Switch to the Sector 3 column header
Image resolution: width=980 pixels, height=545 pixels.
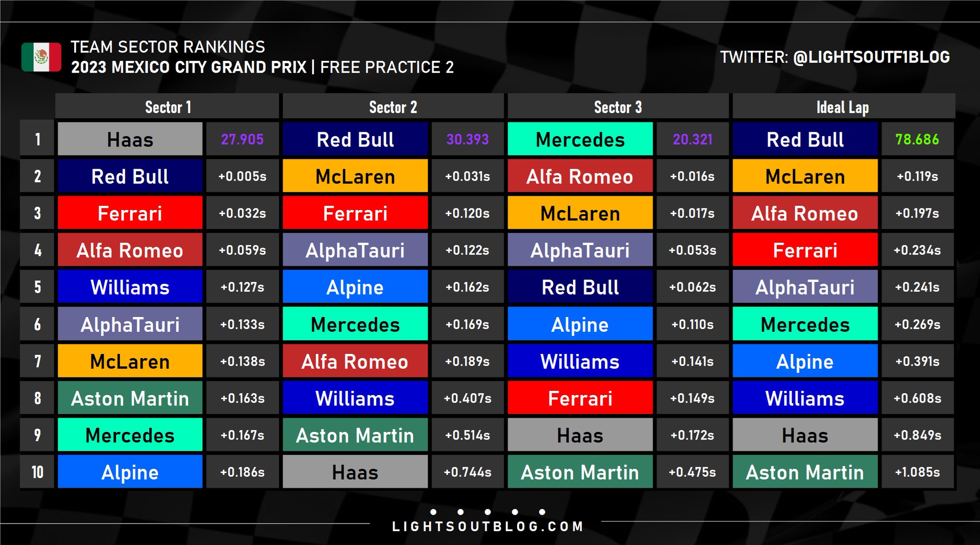point(618,107)
